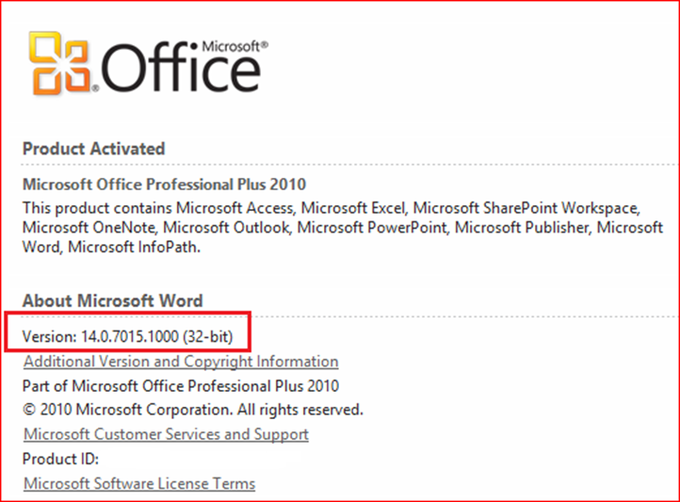The width and height of the screenshot is (680, 502).
Task: Open the Microsoft Software License Terms link
Action: tap(139, 483)
